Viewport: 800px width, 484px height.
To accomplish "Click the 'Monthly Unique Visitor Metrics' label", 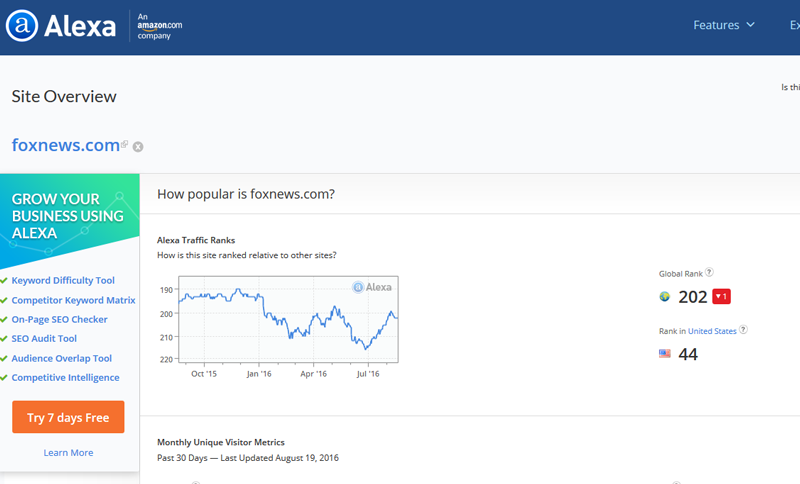I will [x=220, y=442].
